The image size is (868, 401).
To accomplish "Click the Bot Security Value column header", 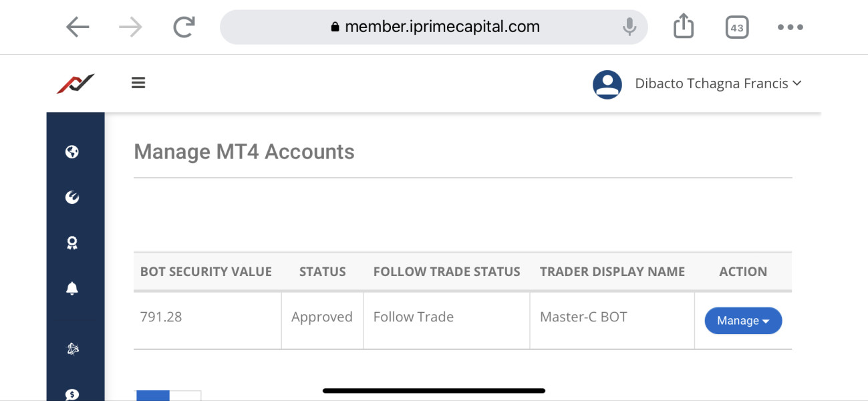I will (206, 272).
